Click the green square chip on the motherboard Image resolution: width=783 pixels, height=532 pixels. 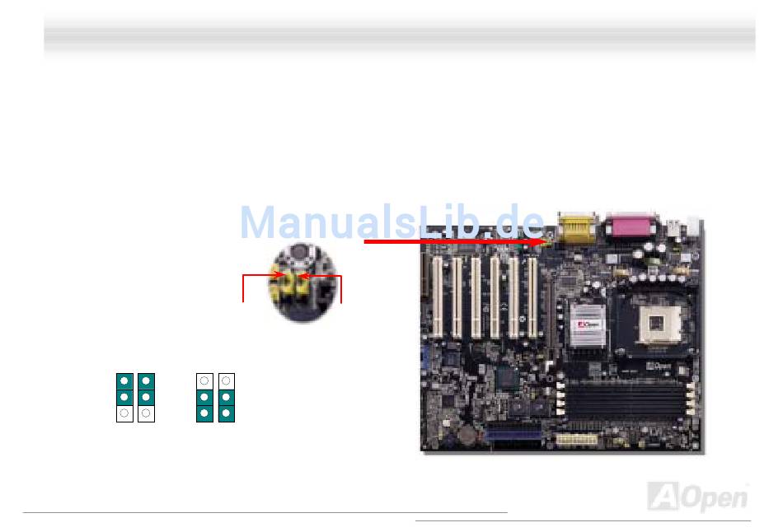pos(508,378)
